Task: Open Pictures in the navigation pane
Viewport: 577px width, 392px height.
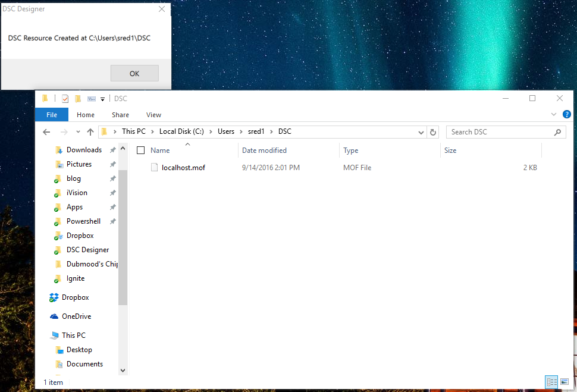Action: click(79, 164)
